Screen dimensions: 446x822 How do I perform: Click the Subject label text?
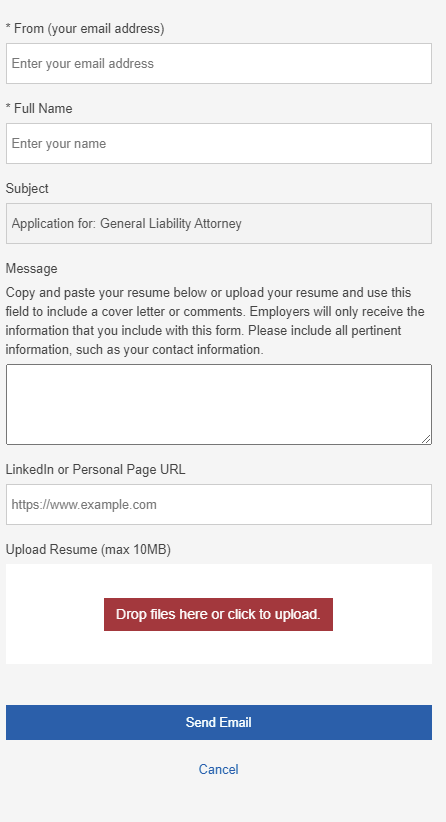tap(27, 189)
